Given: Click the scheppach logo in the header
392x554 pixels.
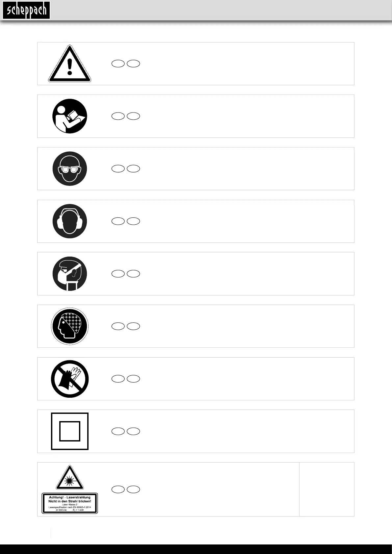Looking at the screenshot, I should tap(26, 11).
